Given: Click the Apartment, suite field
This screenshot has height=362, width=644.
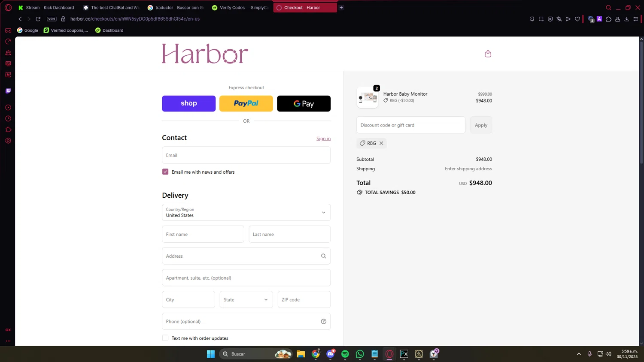Looking at the screenshot, I should 246,278.
